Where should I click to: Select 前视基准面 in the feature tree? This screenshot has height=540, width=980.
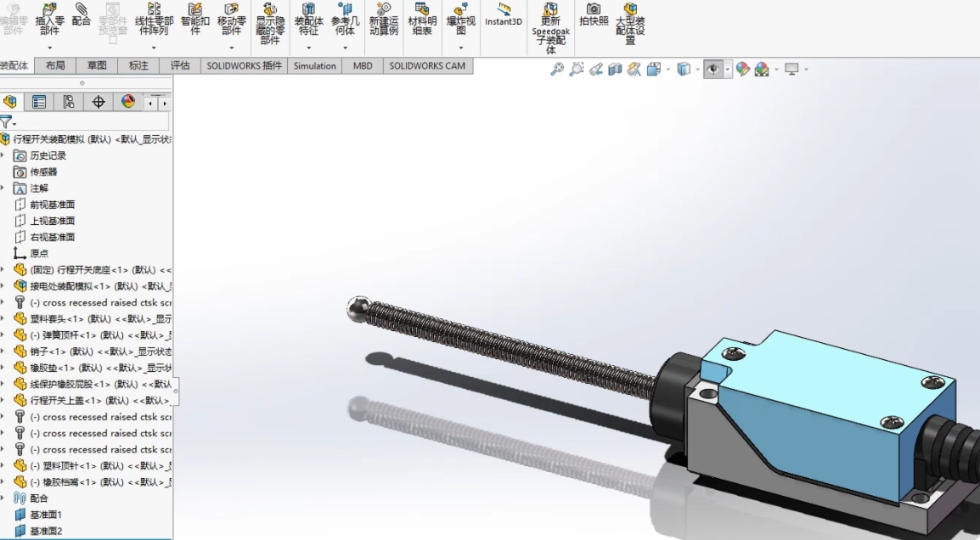(x=52, y=205)
